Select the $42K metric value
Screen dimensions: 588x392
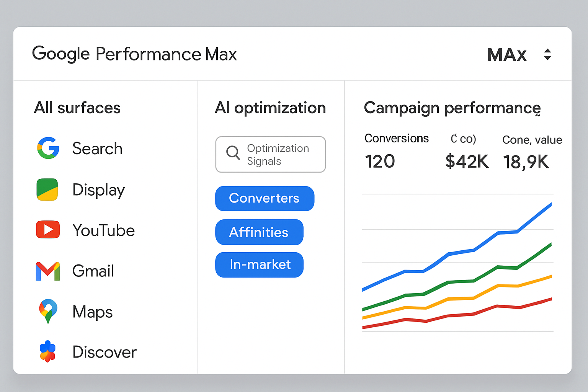pos(467,162)
